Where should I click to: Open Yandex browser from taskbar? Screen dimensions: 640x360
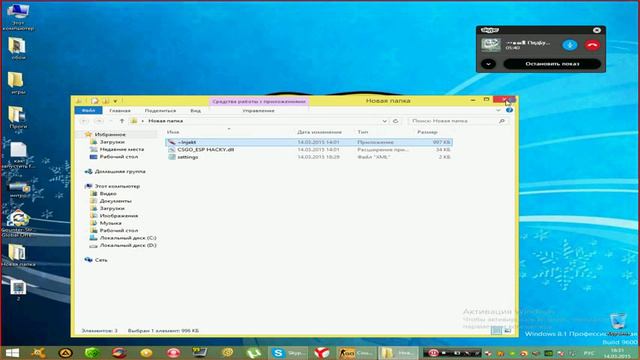pyautogui.click(x=322, y=353)
